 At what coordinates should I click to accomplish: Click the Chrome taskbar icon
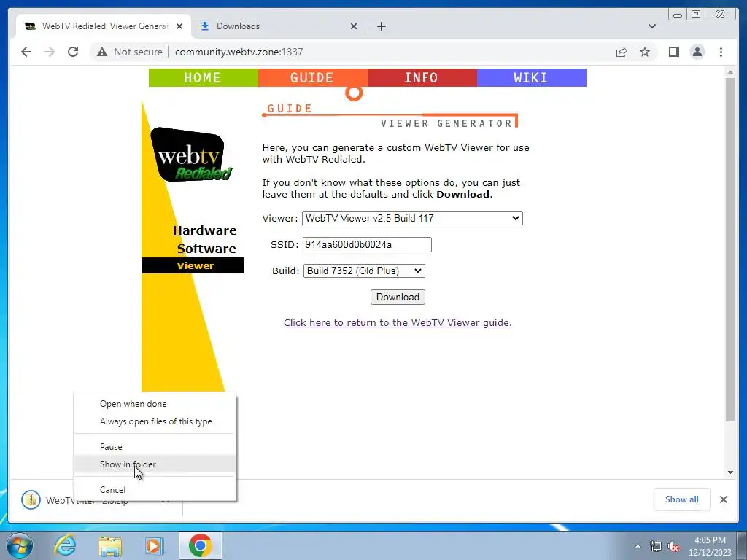point(200,545)
